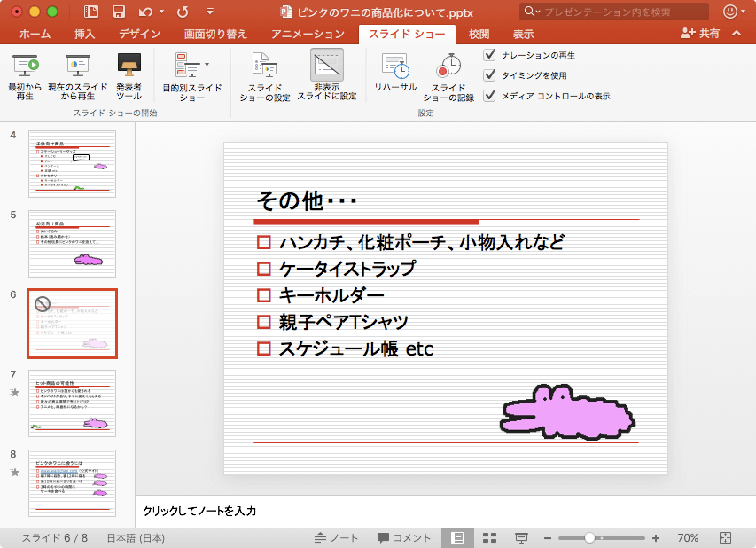Image resolution: width=756 pixels, height=548 pixels.
Task: Click the 70% zoom level
Action: pyautogui.click(x=688, y=538)
